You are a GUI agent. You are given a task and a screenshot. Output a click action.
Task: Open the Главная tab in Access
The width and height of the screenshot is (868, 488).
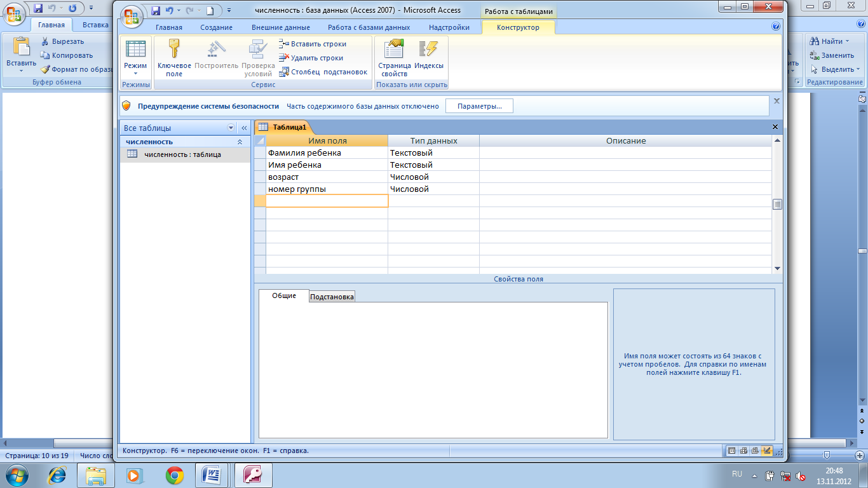tap(168, 27)
